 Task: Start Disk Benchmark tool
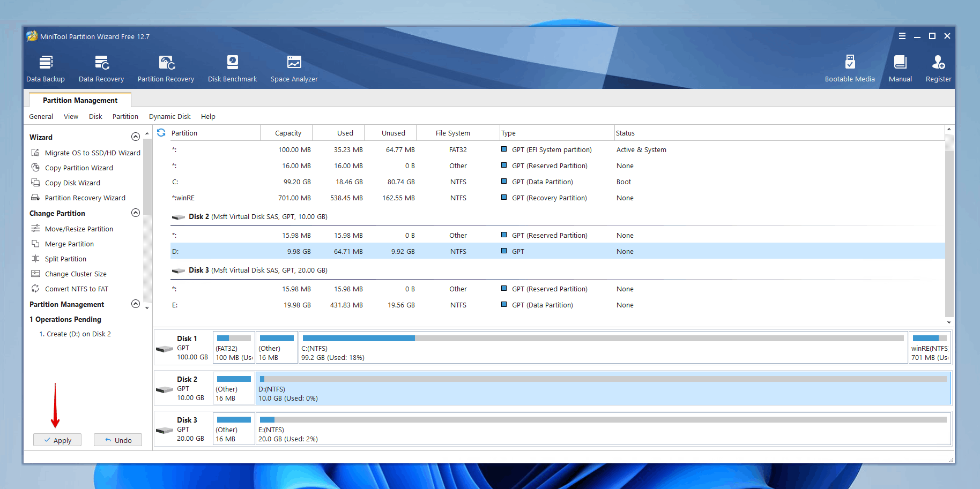(233, 69)
